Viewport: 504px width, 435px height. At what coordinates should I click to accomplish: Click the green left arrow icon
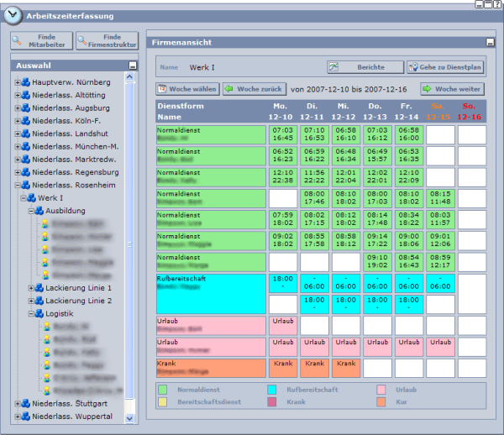(228, 89)
